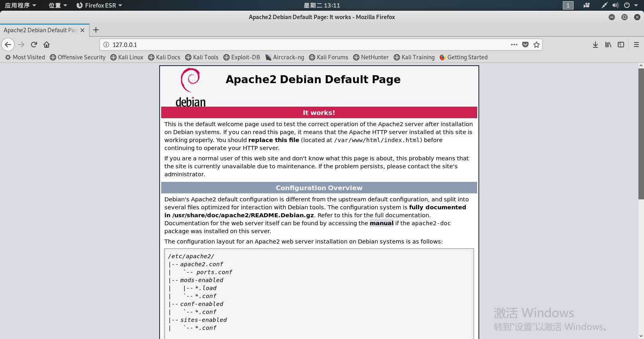Click 'apache2.conf' in the config tree
Viewport: 644px width, 339px height.
[x=201, y=264]
